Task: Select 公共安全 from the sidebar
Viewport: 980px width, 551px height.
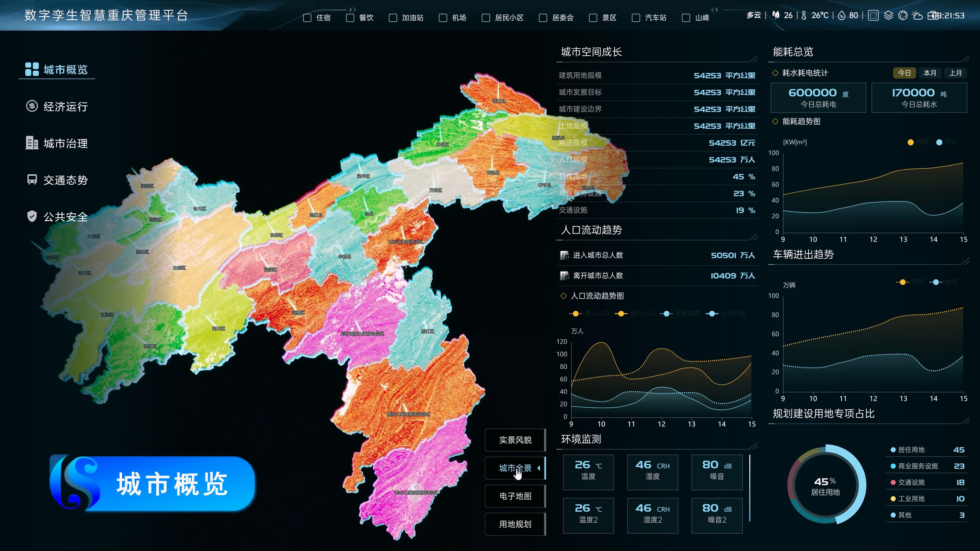Action: pyautogui.click(x=65, y=217)
